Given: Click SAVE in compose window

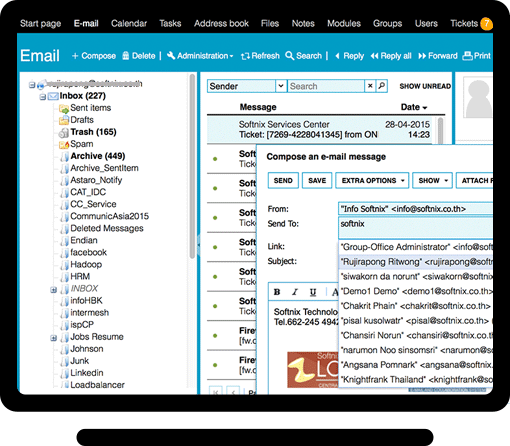Looking at the screenshot, I should pos(317,180).
